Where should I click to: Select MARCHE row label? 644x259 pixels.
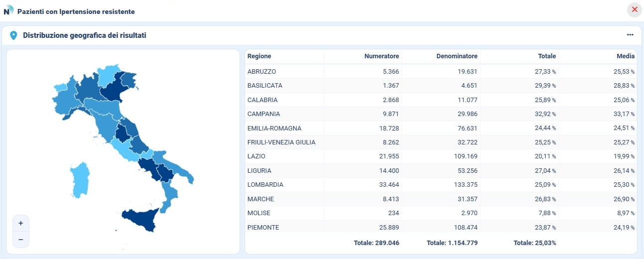260,199
